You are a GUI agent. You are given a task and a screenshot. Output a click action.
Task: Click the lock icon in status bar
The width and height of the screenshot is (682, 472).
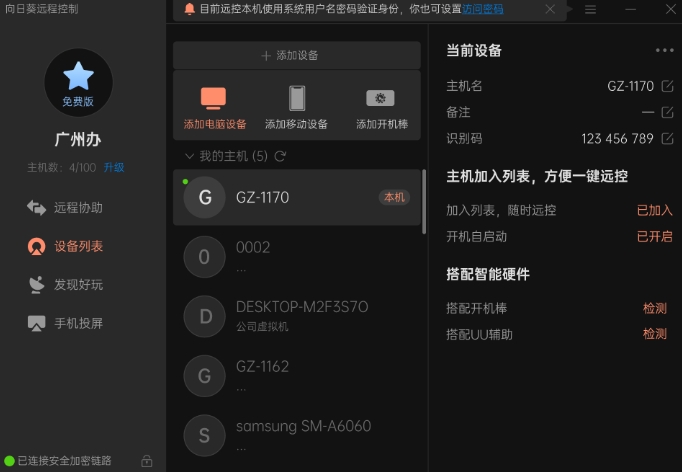pos(147,461)
